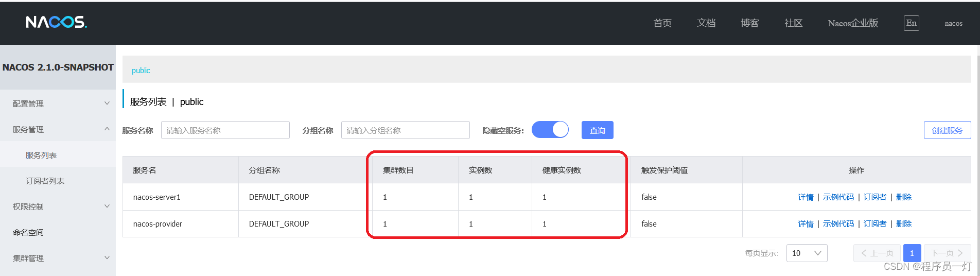Screen dimensions: 980x276
Task: Expand the 集群管理 menu chevron
Action: click(x=107, y=257)
